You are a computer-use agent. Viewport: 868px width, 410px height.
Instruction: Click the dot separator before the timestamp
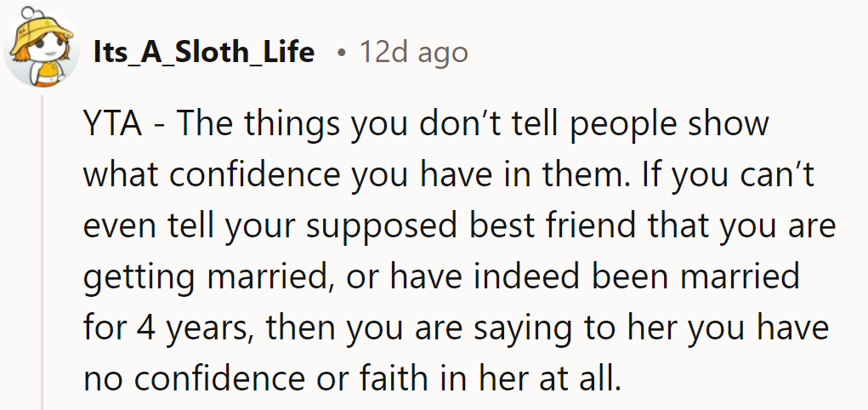[x=341, y=54]
